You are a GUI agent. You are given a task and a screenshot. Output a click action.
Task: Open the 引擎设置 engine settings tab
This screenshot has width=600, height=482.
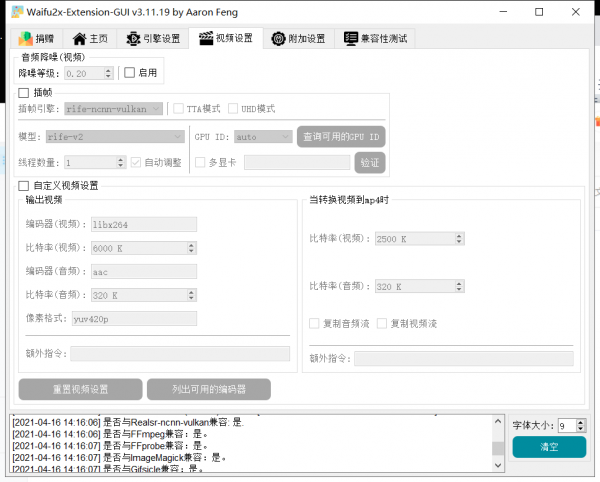pos(153,38)
